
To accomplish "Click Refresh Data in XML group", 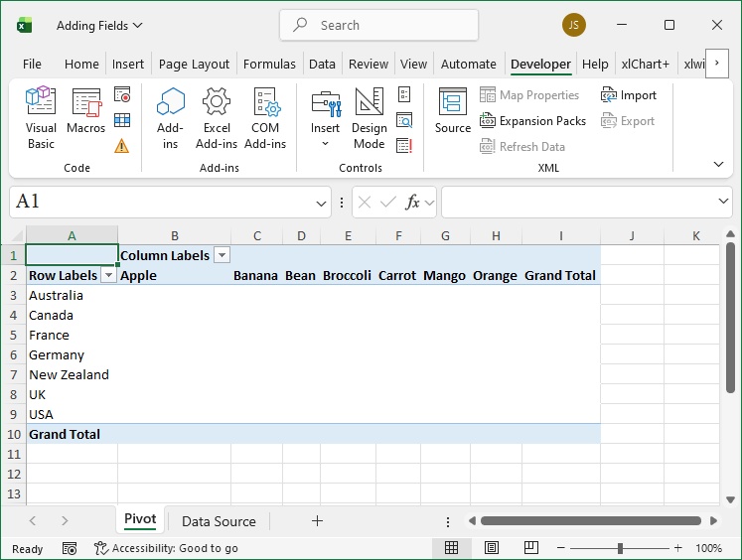I will click(522, 147).
